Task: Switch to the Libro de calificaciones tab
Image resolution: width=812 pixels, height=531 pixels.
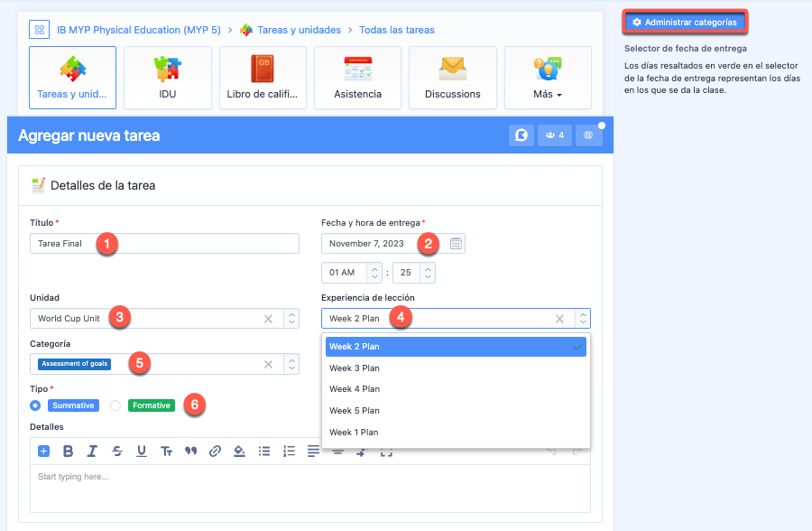Action: pos(263,78)
